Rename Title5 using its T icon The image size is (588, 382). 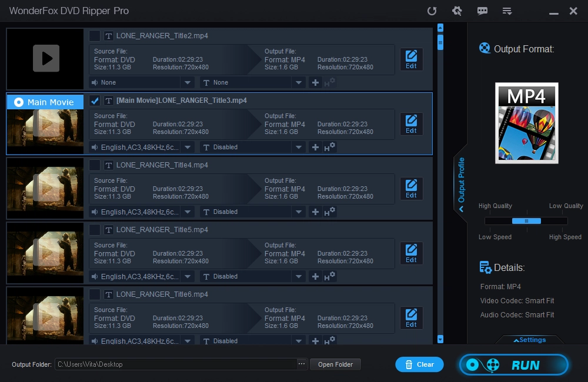[x=108, y=230]
